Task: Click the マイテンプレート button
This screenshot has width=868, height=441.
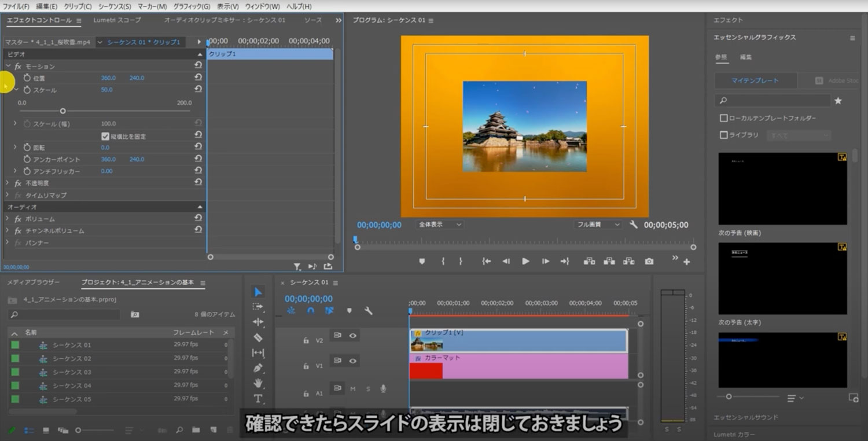Action: (x=755, y=80)
